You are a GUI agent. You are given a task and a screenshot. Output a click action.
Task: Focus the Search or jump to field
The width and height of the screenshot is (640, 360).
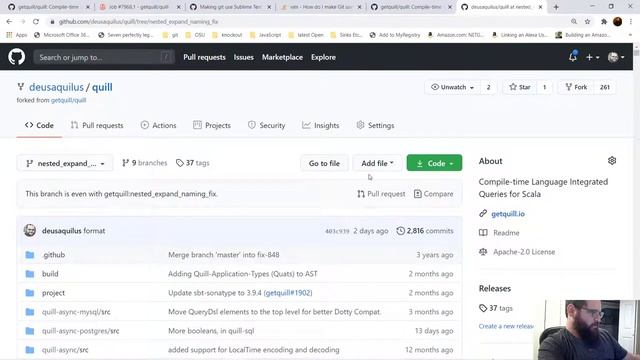[x=104, y=58]
